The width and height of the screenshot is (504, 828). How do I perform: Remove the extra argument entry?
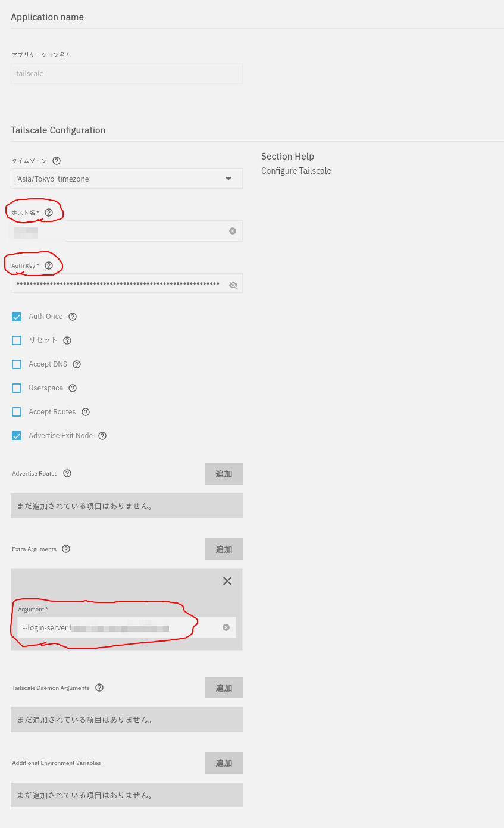(x=227, y=581)
